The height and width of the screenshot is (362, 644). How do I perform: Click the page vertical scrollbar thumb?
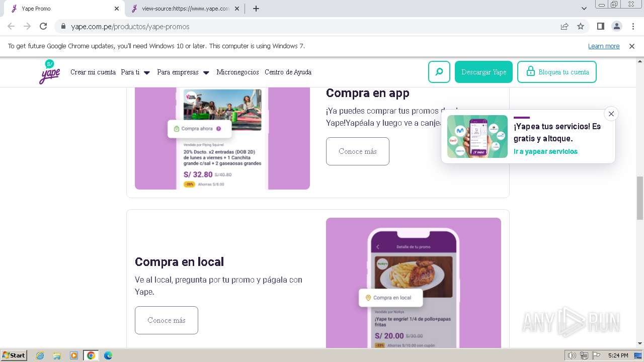(x=640, y=198)
